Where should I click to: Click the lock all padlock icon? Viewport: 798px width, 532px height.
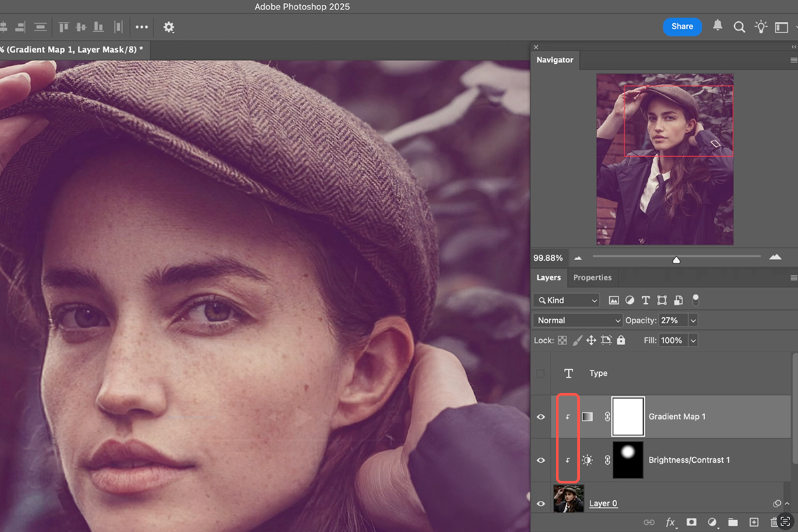pos(621,340)
